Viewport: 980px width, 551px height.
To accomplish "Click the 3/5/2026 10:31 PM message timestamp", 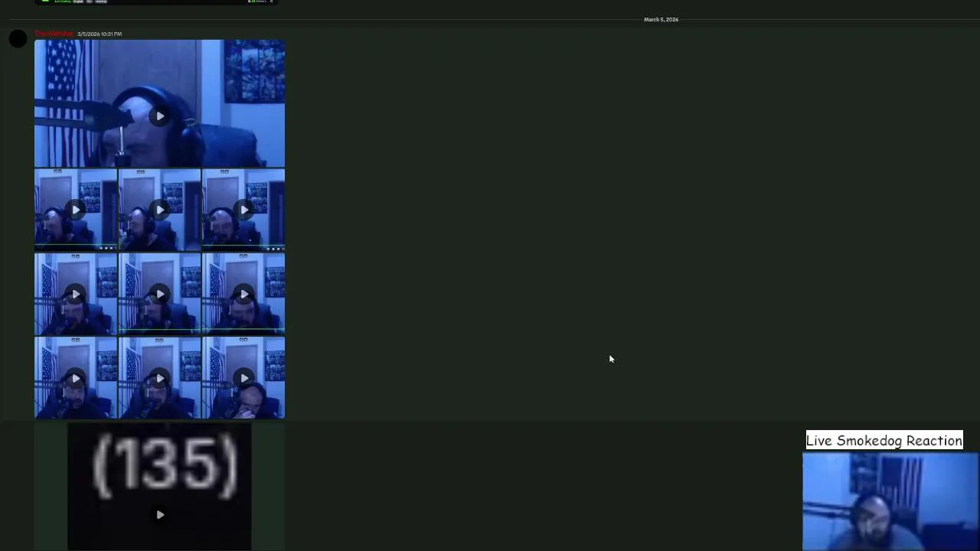I will [x=100, y=34].
